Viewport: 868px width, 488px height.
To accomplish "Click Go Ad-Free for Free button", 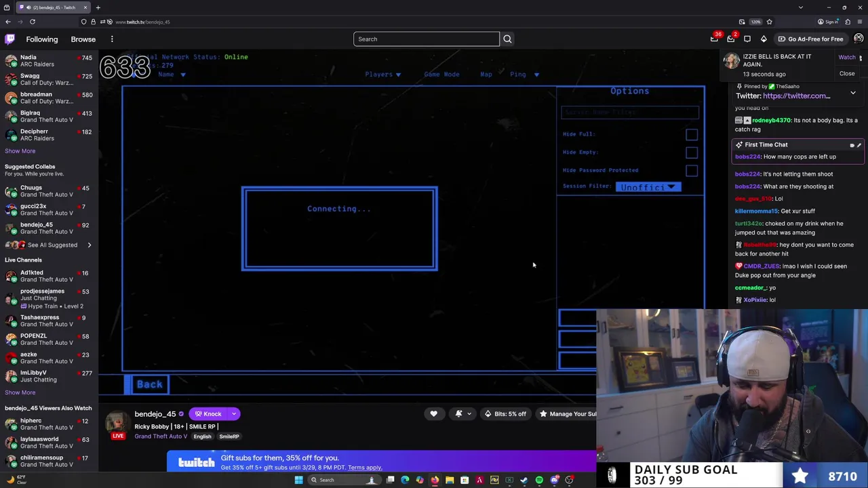I will pyautogui.click(x=810, y=39).
